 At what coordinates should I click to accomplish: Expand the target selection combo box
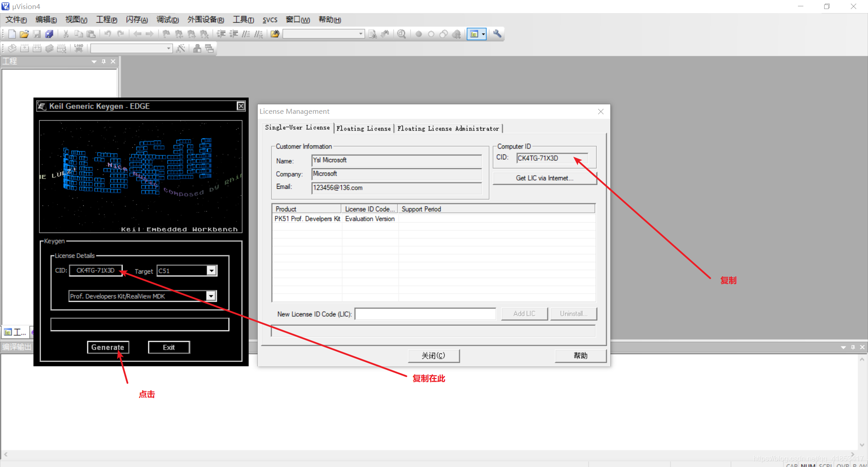(169, 48)
